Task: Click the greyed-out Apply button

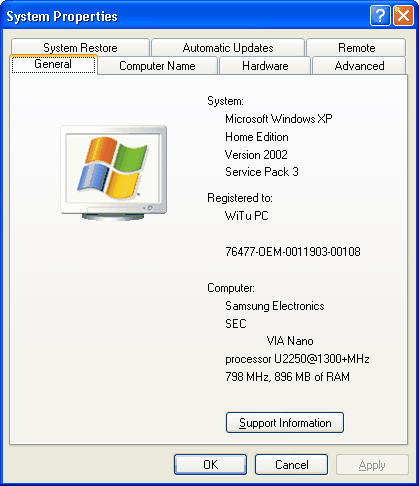Action: pos(372,464)
